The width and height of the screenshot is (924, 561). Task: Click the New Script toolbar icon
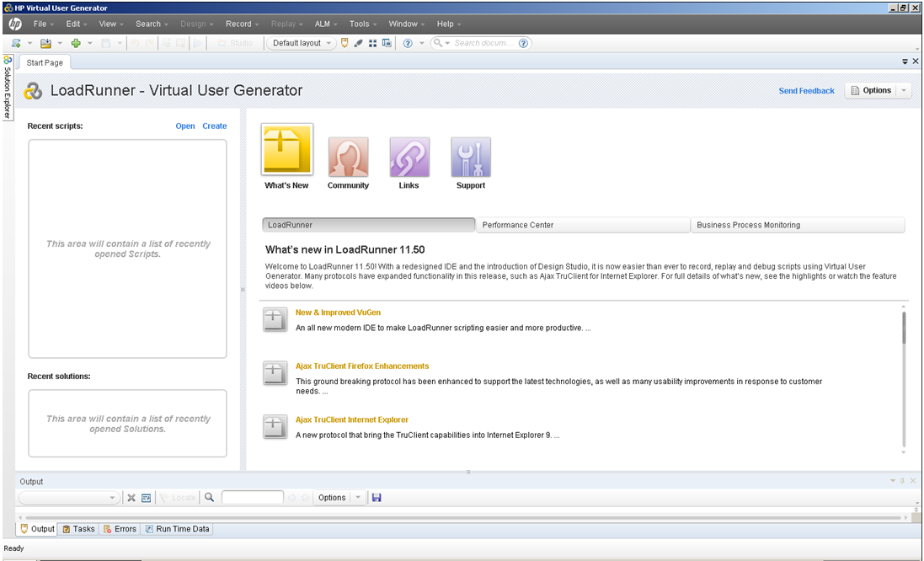click(16, 43)
